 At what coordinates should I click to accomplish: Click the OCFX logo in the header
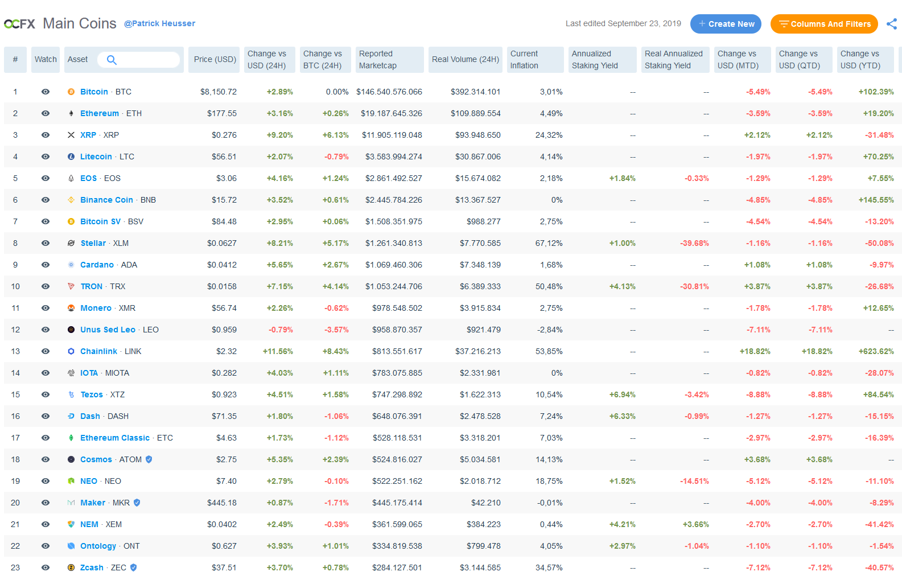click(x=20, y=24)
